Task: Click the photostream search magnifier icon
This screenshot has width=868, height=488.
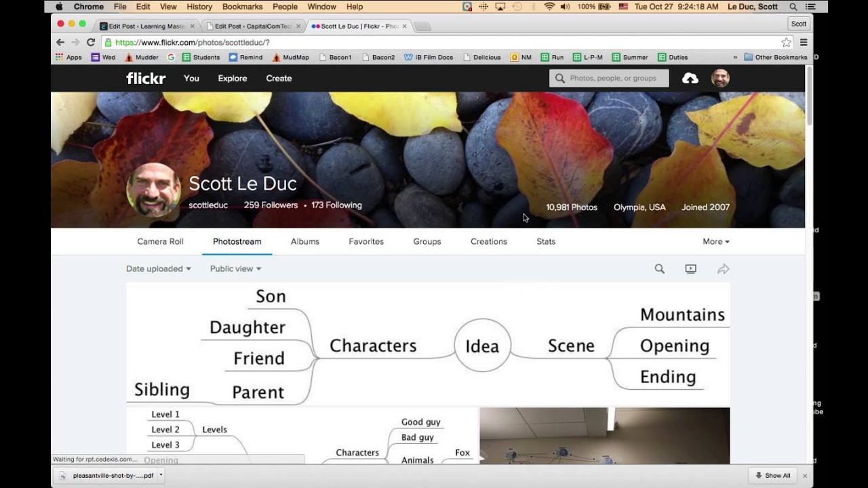Action: (659, 269)
